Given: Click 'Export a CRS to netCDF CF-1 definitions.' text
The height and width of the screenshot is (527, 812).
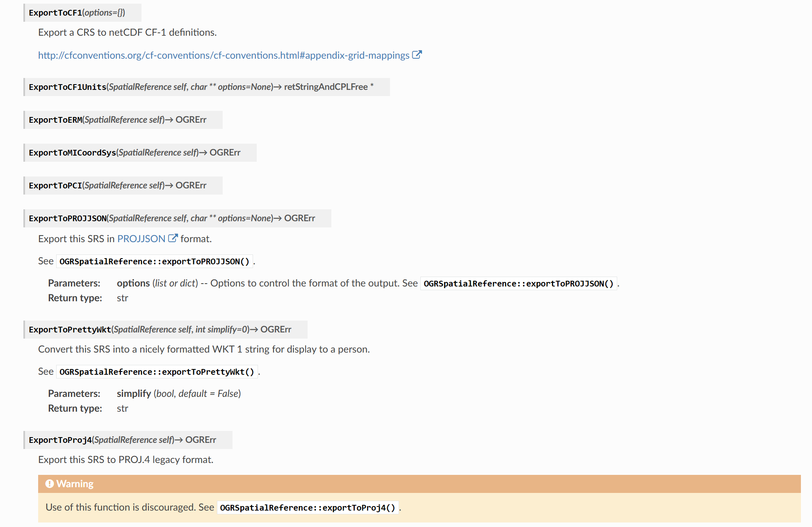Looking at the screenshot, I should click(x=128, y=32).
